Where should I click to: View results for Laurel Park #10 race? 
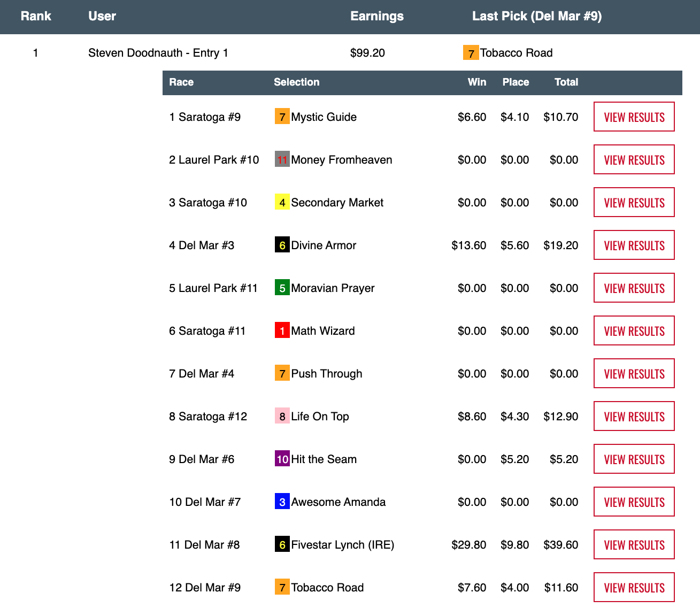[x=634, y=159]
